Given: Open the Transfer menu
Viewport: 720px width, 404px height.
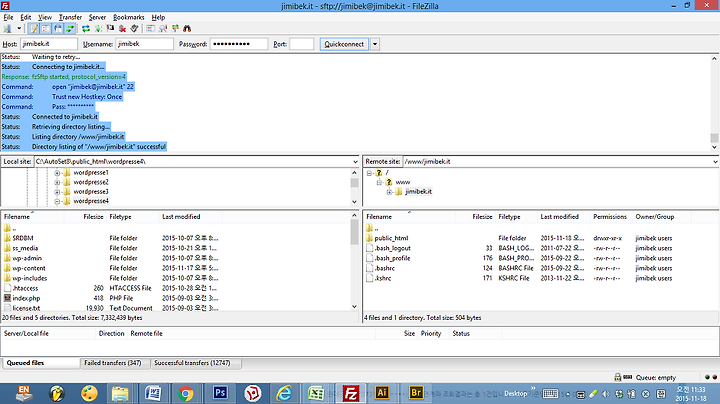Looking at the screenshot, I should click(x=70, y=17).
